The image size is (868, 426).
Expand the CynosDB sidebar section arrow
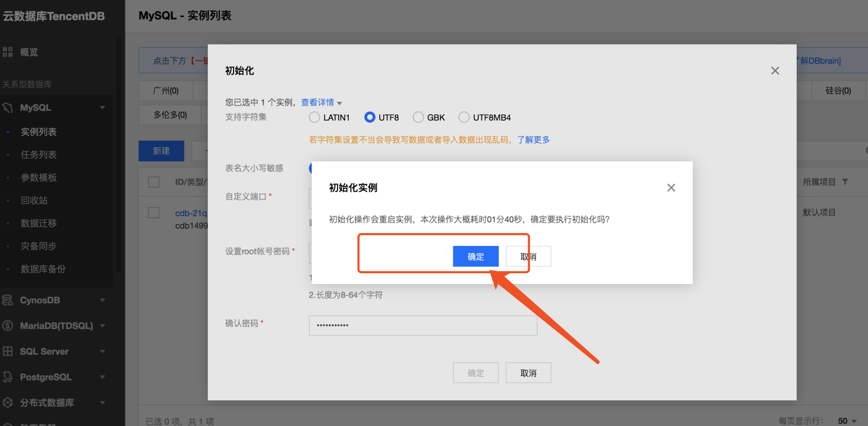point(102,300)
